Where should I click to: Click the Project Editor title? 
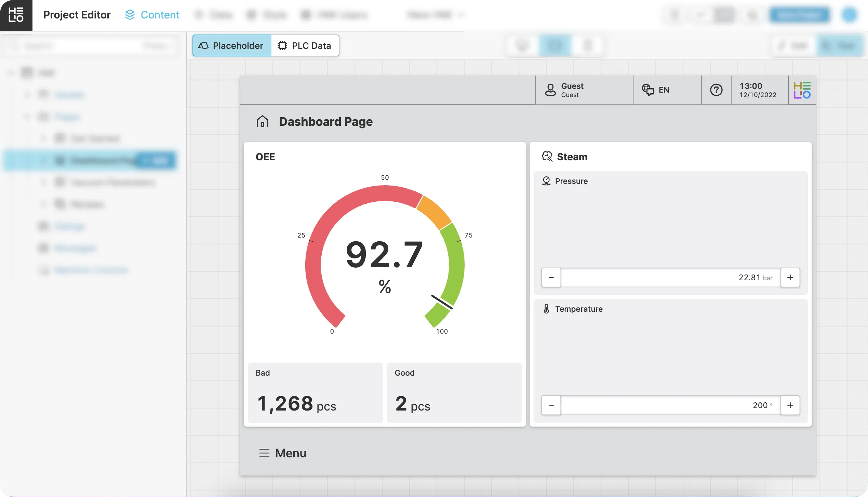coord(77,15)
